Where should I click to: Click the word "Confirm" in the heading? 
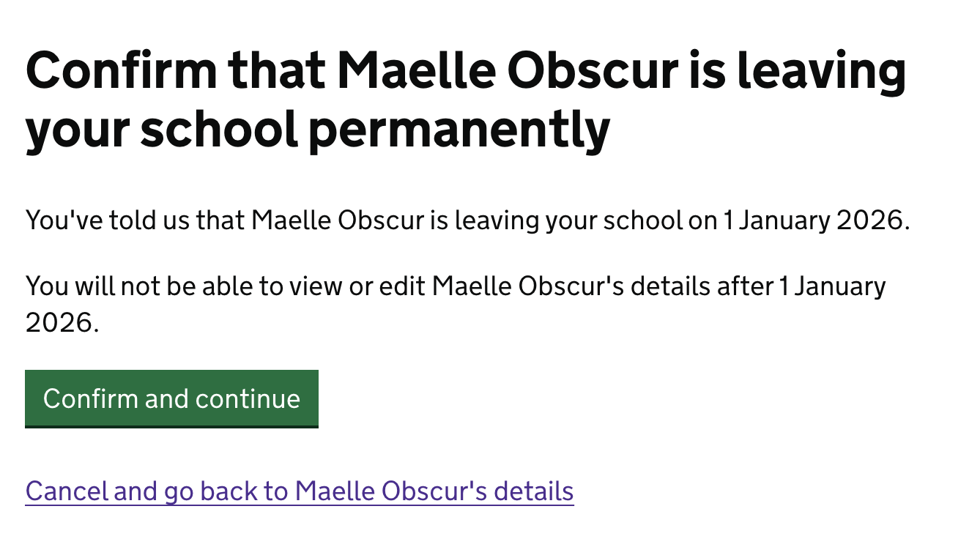coord(121,70)
